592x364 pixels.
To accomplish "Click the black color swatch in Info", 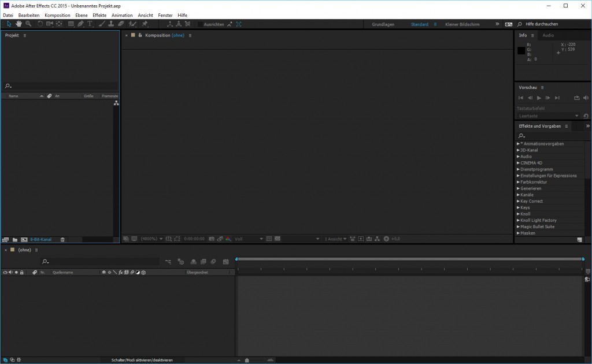I will 521,51.
